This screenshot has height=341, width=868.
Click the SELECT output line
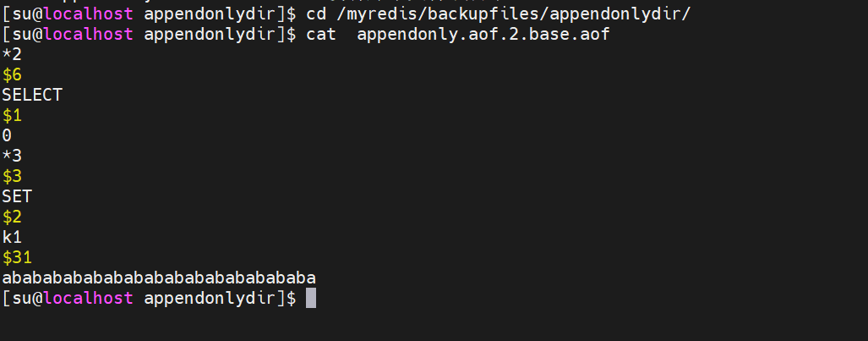point(32,95)
